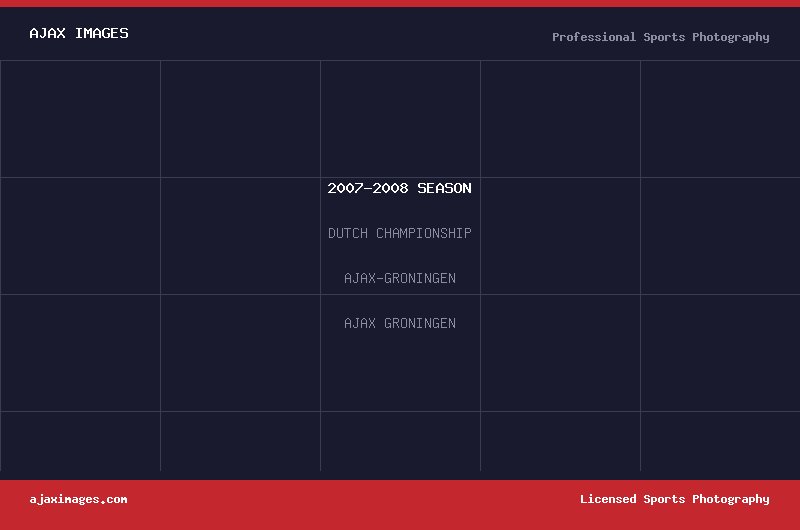This screenshot has height=530, width=800.
Task: Click AJAX GRONINGEN text without hyphen
Action: pos(399,323)
